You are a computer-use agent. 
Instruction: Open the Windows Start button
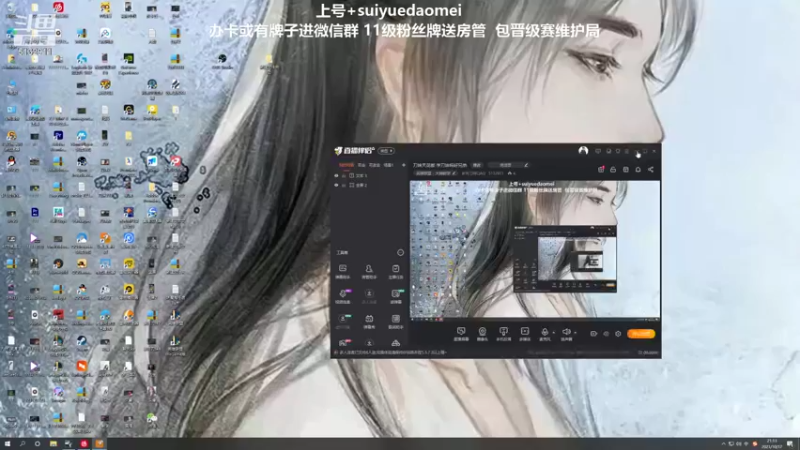tap(7, 444)
